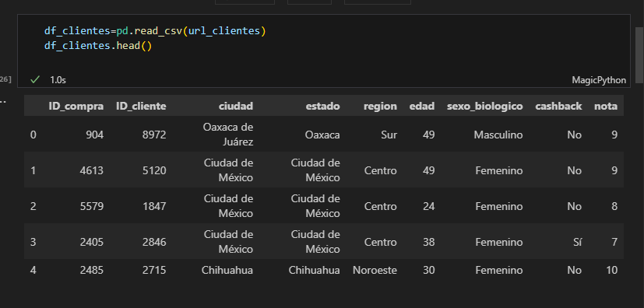Click the cashback value Sí
Viewport: 644px width, 308px height.
[578, 242]
